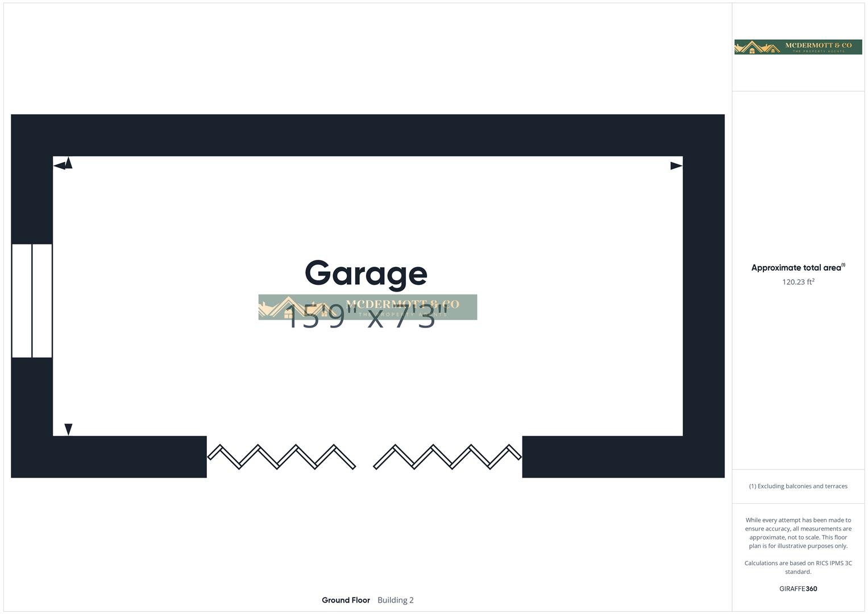Click the 15'9" x 7'3" dimension text
Screen dimensions: 868x614
pyautogui.click(x=367, y=316)
